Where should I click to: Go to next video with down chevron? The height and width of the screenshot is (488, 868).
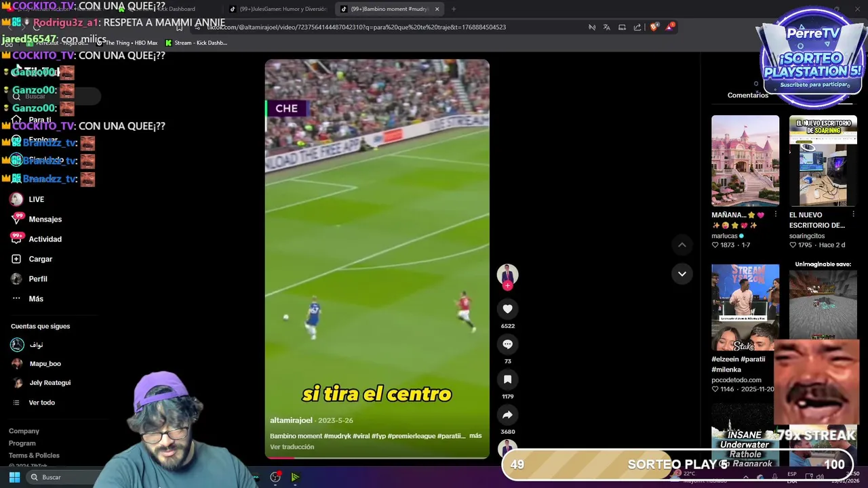tap(682, 274)
